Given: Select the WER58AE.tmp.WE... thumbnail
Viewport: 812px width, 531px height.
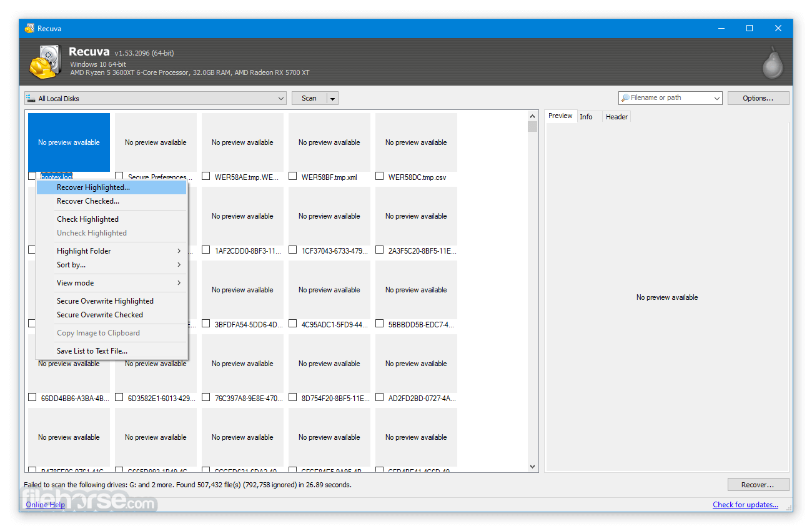Looking at the screenshot, I should point(242,142).
